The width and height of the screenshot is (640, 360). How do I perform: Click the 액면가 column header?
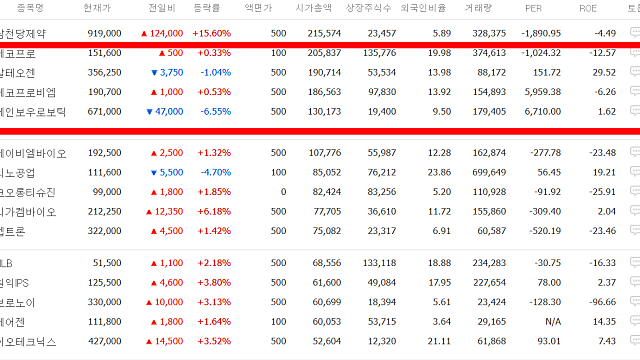[258, 8]
